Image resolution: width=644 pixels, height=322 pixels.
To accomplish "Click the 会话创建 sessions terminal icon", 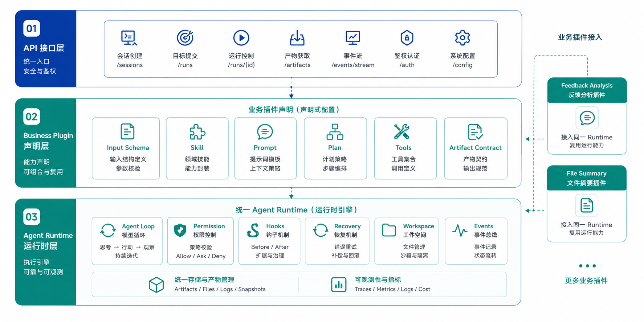I will point(129,38).
